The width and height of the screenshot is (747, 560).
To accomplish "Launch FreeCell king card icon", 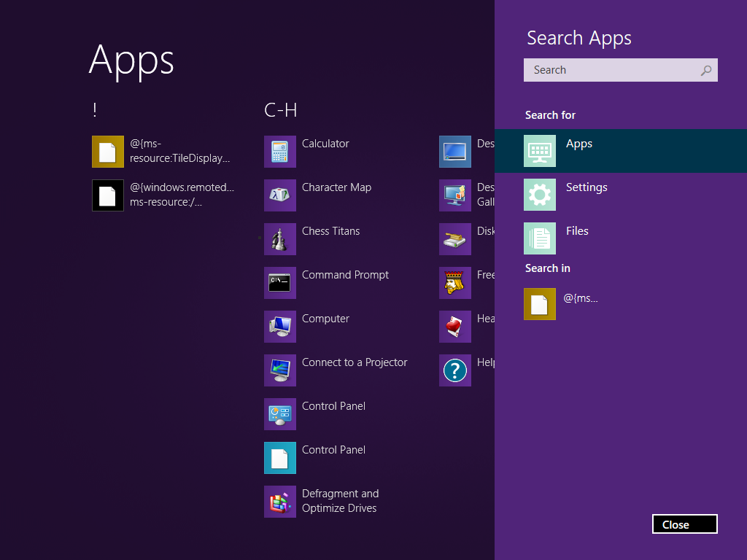I will coord(455,283).
